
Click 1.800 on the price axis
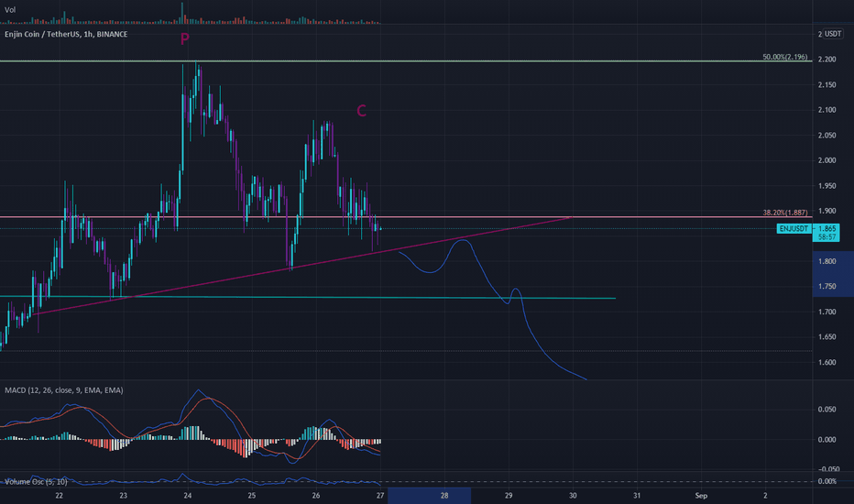coord(827,261)
